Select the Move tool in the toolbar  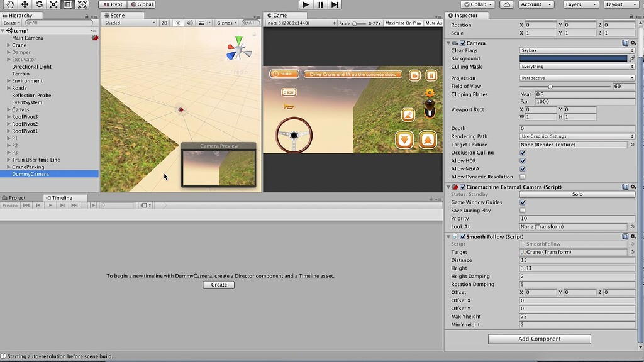[x=25, y=4]
